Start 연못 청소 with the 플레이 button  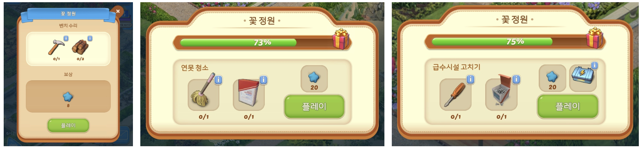click(314, 106)
